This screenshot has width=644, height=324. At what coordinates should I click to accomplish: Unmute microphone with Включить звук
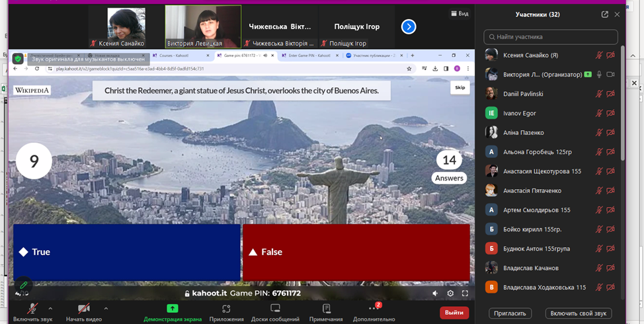click(32, 309)
